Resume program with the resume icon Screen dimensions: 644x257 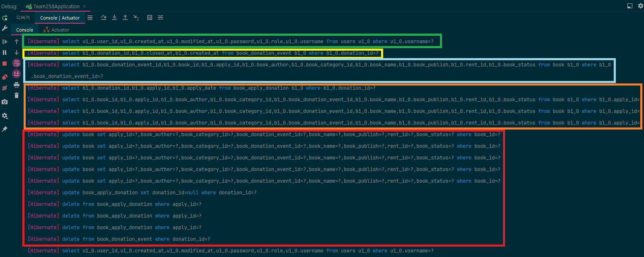coord(5,42)
